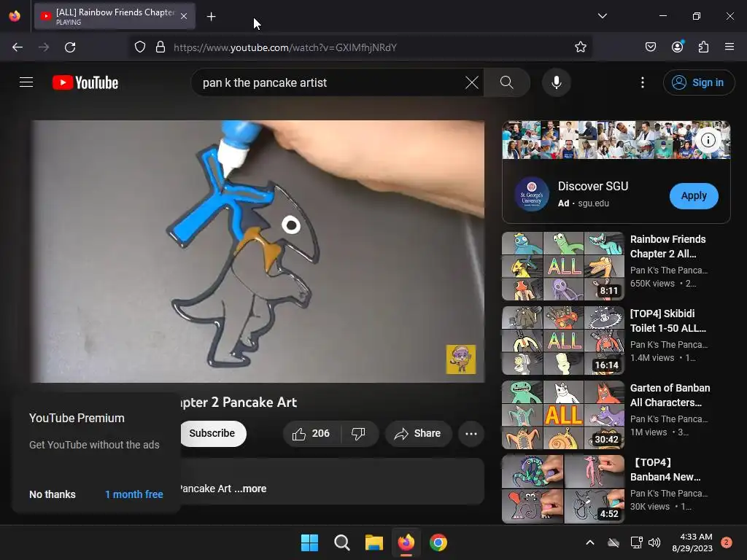Open the sgu.edu ad link
The width and height of the screenshot is (747, 560).
pos(593,203)
